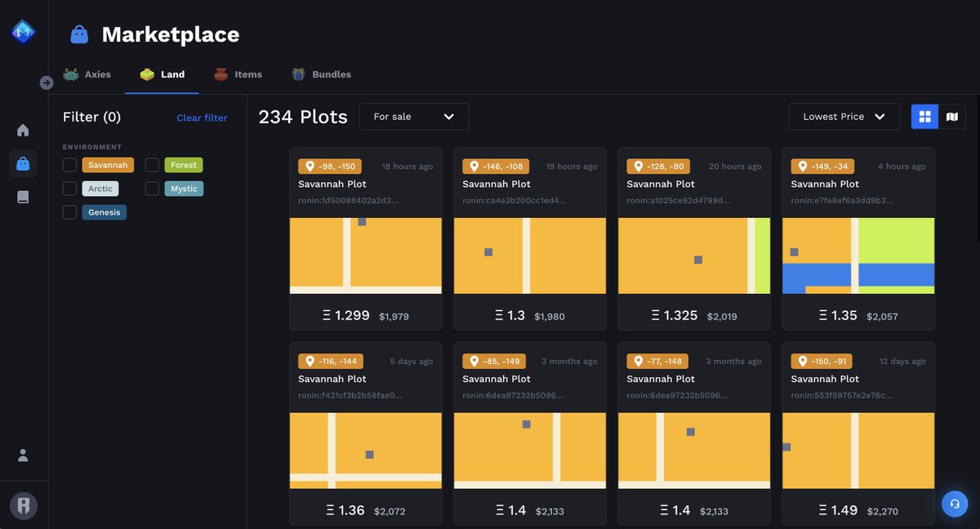
Task: Switch to grid view
Action: pos(925,117)
